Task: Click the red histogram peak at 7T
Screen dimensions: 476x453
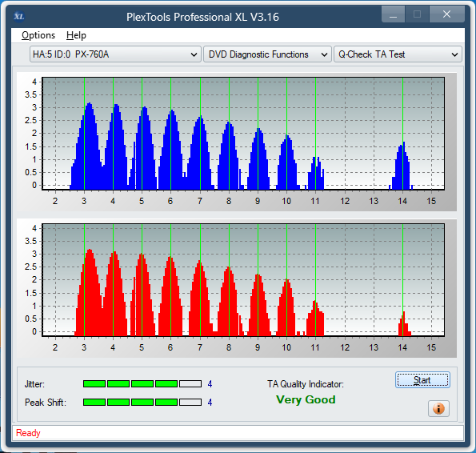Action: 200,298
